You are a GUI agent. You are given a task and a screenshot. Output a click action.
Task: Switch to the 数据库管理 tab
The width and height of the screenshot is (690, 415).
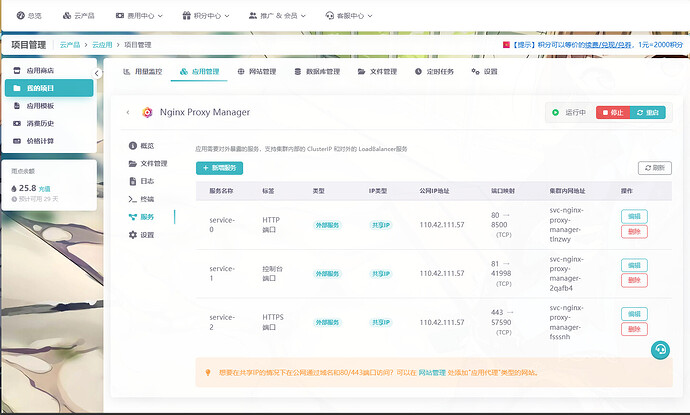[x=317, y=72]
